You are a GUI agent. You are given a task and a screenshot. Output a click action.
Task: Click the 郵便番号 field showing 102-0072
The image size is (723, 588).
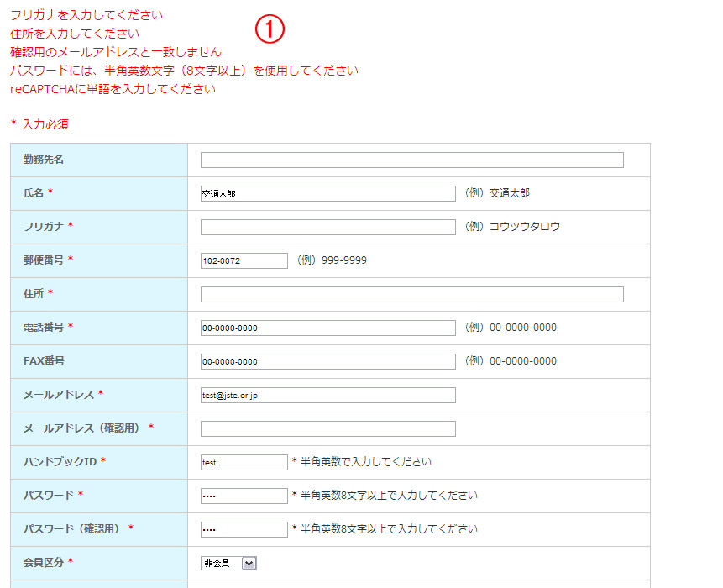[x=244, y=260]
